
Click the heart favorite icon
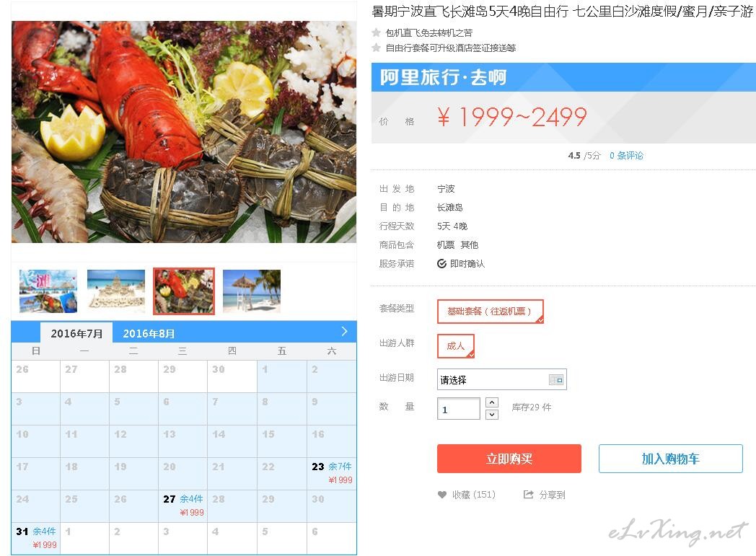coord(442,494)
